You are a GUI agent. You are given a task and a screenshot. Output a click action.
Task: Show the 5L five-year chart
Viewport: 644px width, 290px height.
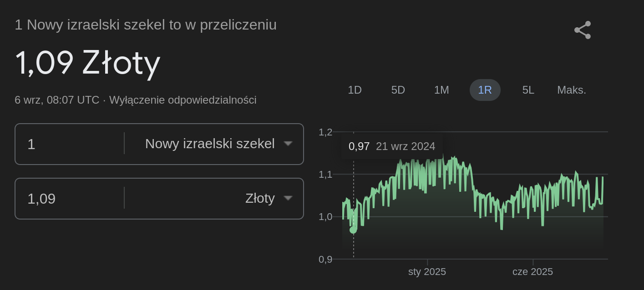click(528, 90)
